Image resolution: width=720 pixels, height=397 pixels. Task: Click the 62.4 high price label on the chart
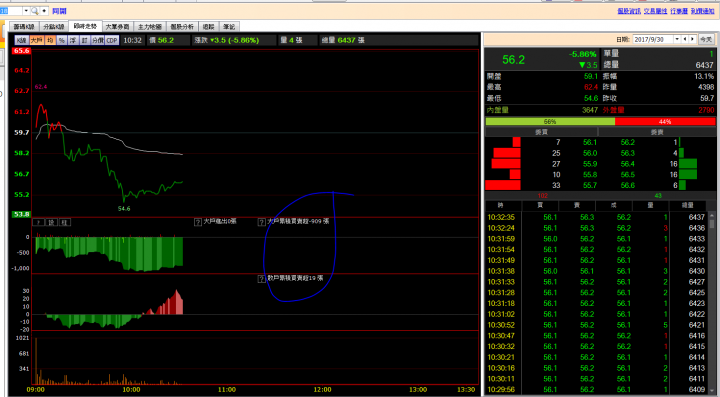click(40, 87)
